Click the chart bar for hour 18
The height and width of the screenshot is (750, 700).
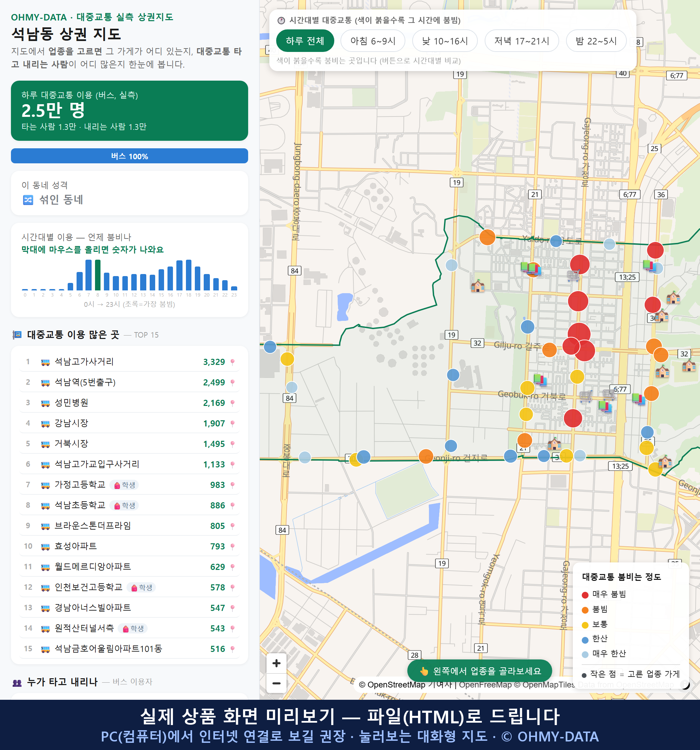[x=189, y=275]
